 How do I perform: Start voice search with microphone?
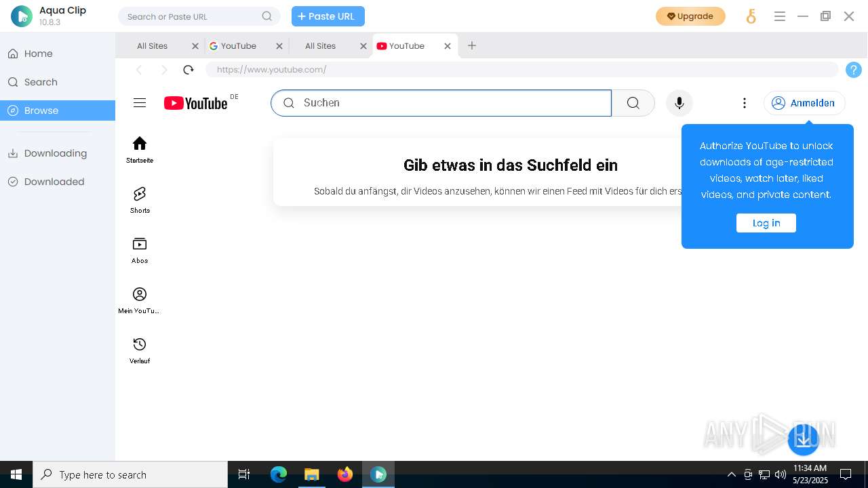click(x=679, y=103)
